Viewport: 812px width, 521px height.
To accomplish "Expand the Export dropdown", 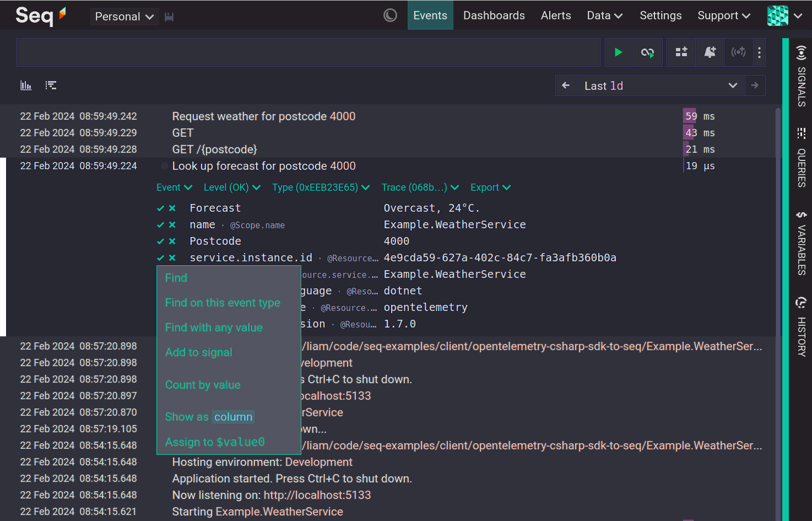I will point(490,187).
